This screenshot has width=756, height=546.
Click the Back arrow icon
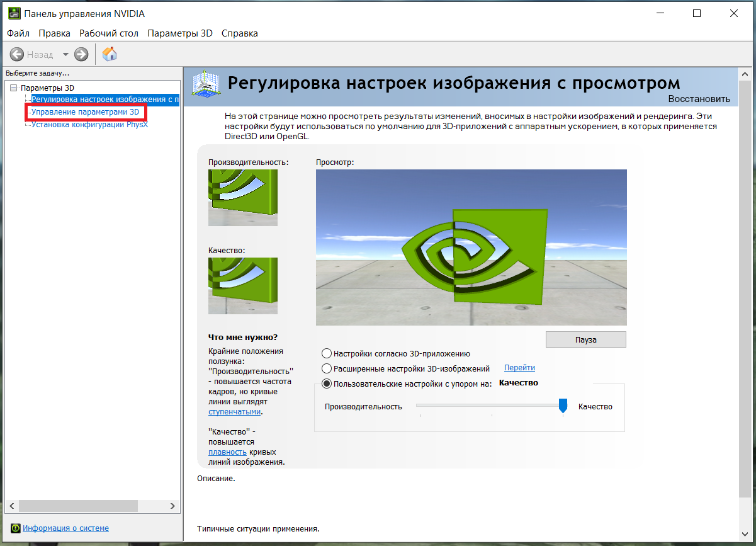pyautogui.click(x=17, y=54)
